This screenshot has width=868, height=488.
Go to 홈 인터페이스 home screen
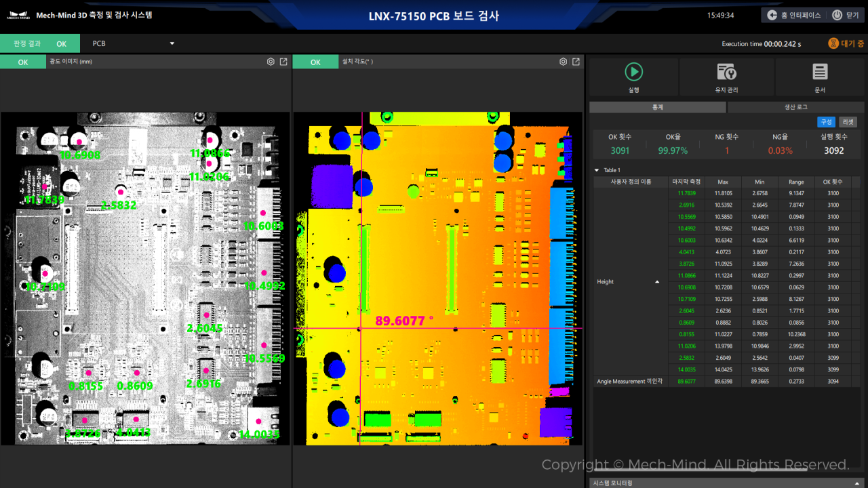(x=793, y=15)
